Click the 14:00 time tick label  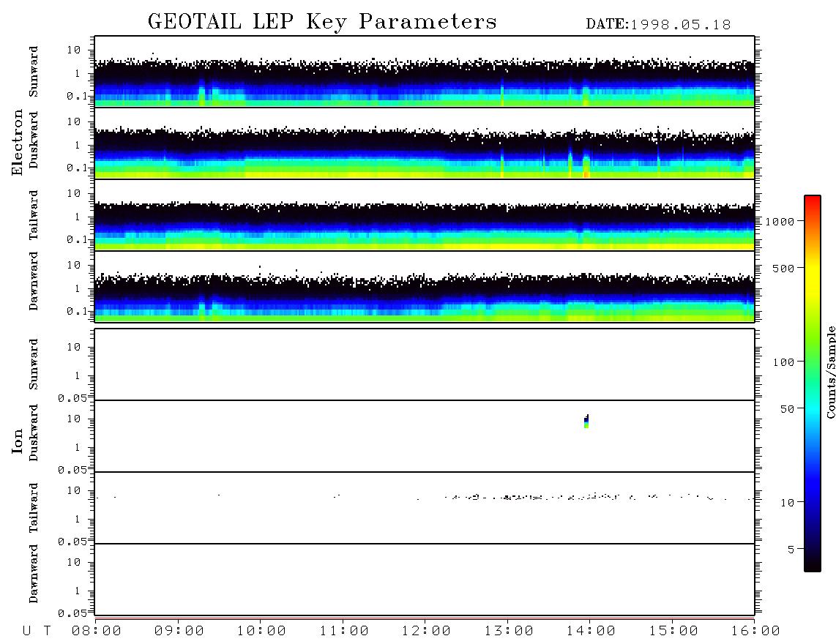(x=591, y=631)
